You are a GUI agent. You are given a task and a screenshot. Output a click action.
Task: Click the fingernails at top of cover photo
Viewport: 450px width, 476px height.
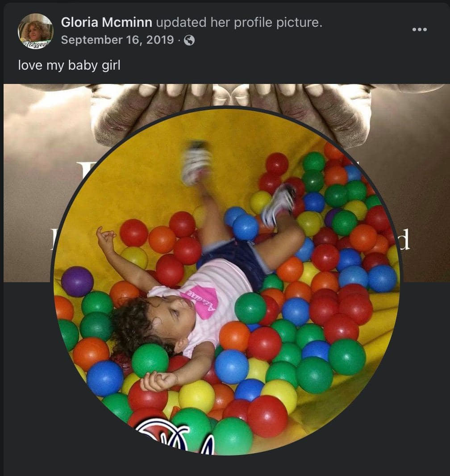point(231,90)
